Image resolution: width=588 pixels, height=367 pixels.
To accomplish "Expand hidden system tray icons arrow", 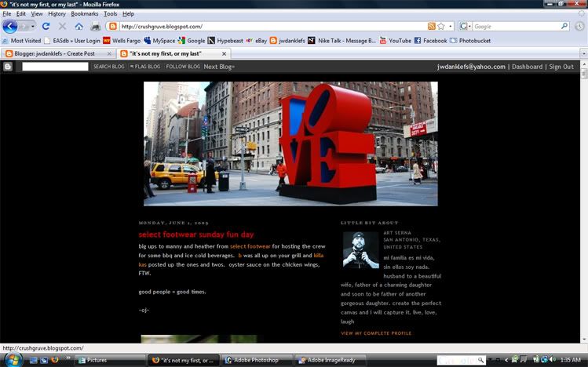I will (x=506, y=360).
